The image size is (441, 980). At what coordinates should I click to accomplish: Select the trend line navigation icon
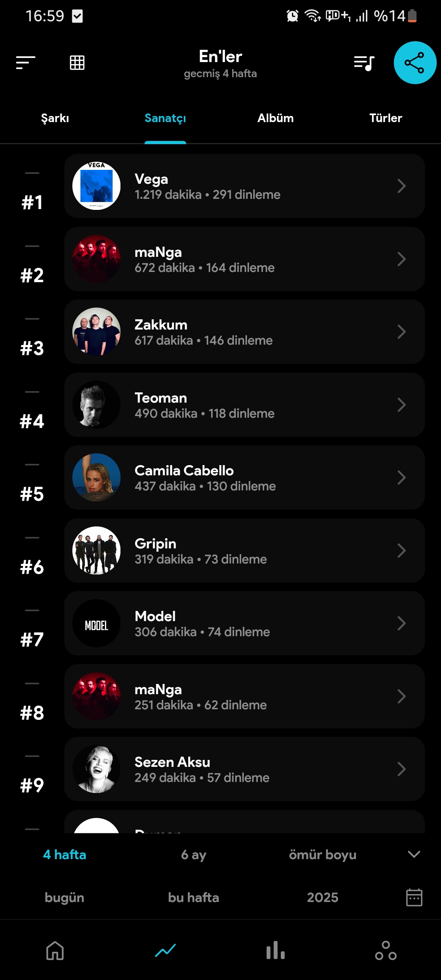click(x=165, y=951)
